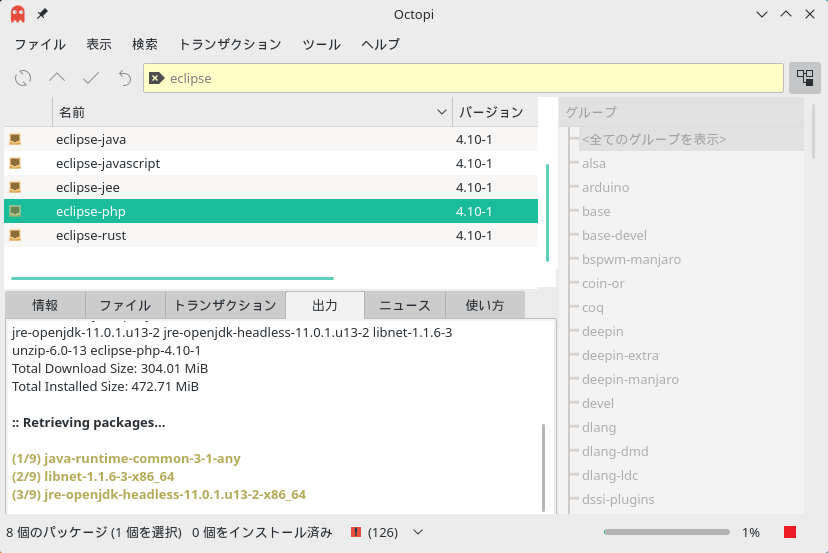
Task: Click the eclipse-php 4.10-1 version cell
Action: point(474,211)
